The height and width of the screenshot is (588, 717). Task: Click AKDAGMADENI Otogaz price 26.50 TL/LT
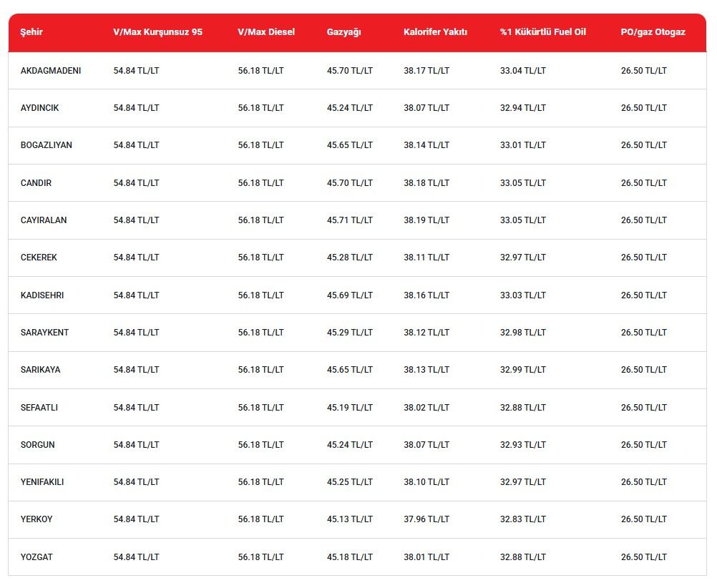pyautogui.click(x=644, y=70)
